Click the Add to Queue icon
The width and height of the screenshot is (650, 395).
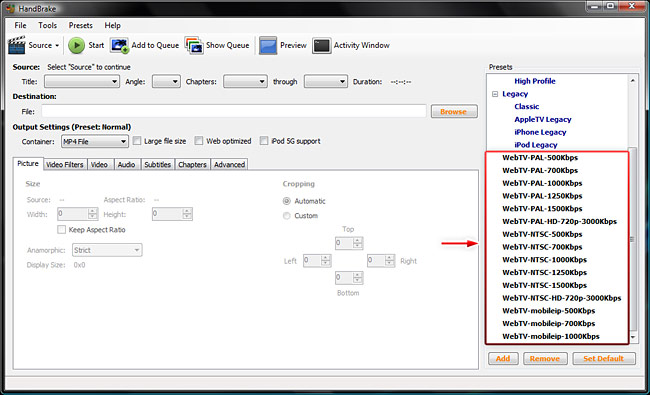119,45
